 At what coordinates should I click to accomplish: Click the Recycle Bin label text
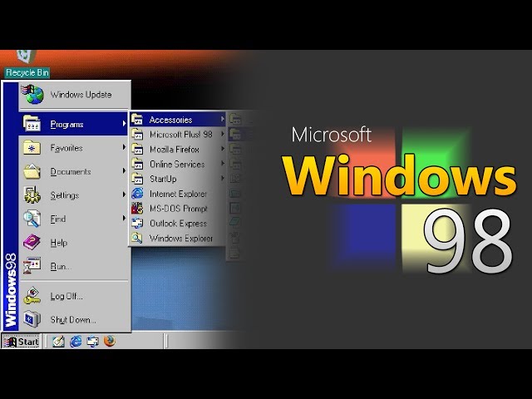(x=27, y=72)
